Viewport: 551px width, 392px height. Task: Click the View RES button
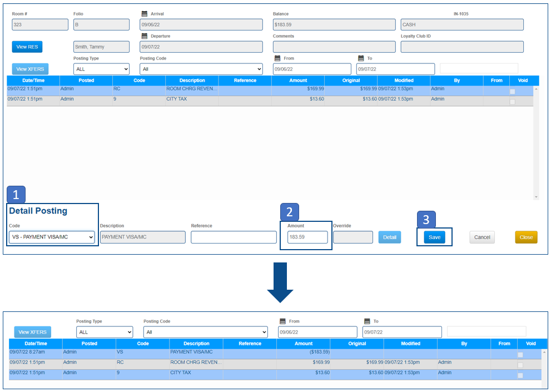[x=27, y=47]
